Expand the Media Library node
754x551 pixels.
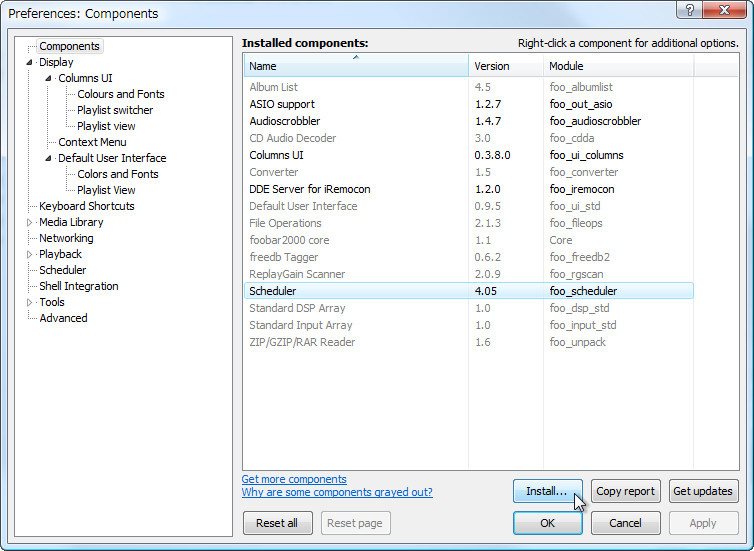pos(29,222)
